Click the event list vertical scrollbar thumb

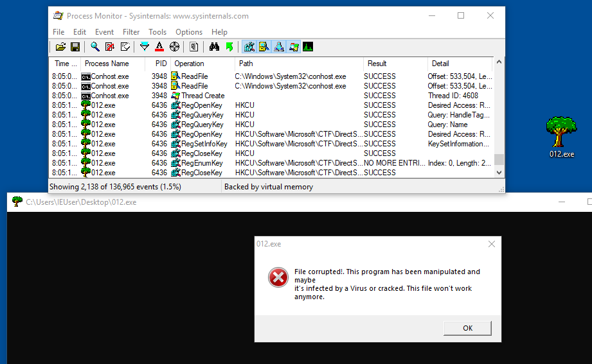tap(499, 159)
